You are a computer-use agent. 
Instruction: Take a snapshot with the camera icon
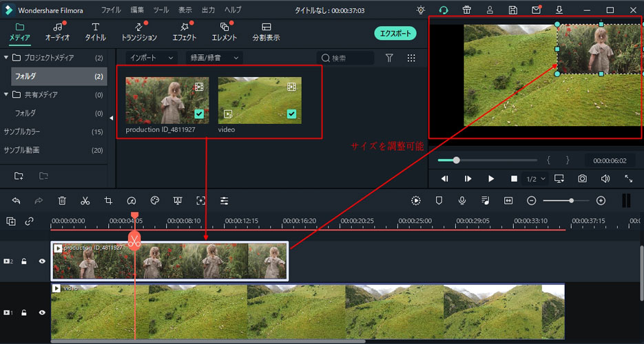pyautogui.click(x=582, y=179)
